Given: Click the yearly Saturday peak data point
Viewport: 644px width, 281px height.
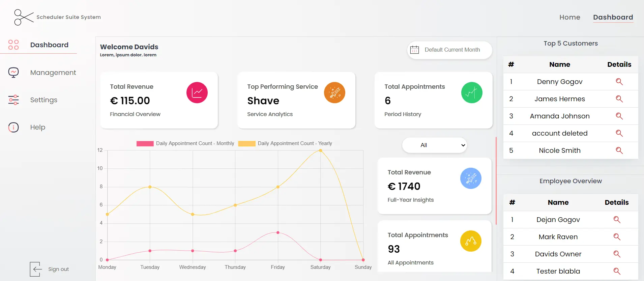Looking at the screenshot, I should (x=320, y=150).
